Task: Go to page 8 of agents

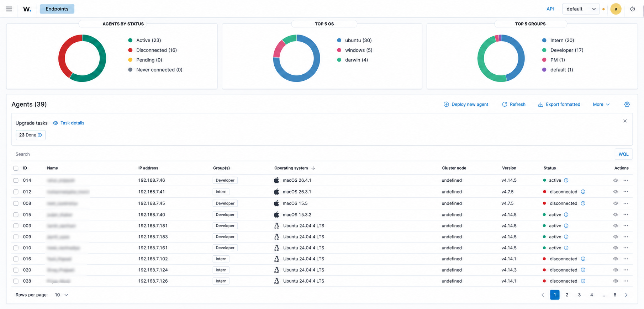Action: (615, 295)
